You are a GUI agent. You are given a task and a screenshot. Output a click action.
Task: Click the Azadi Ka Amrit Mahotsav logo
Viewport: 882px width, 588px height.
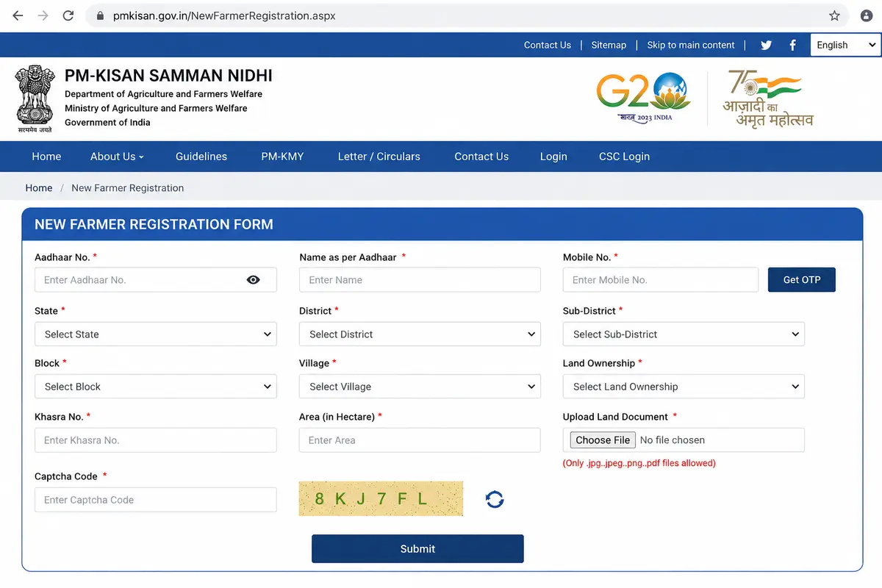pyautogui.click(x=769, y=98)
